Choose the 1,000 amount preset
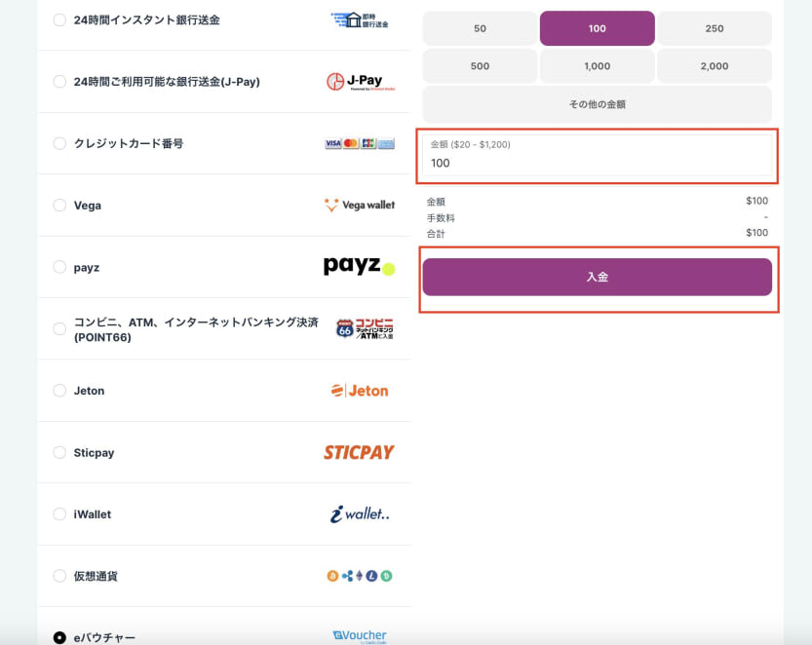812x645 pixels. coord(598,66)
